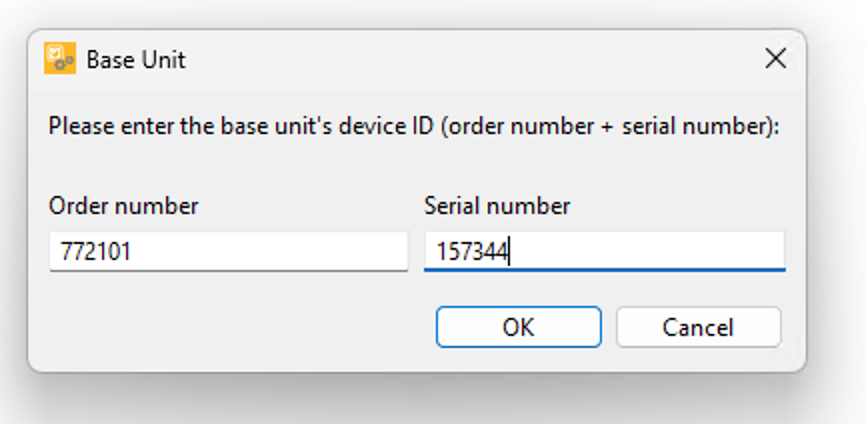
Task: Click the device ID instruction text
Action: pos(414,126)
